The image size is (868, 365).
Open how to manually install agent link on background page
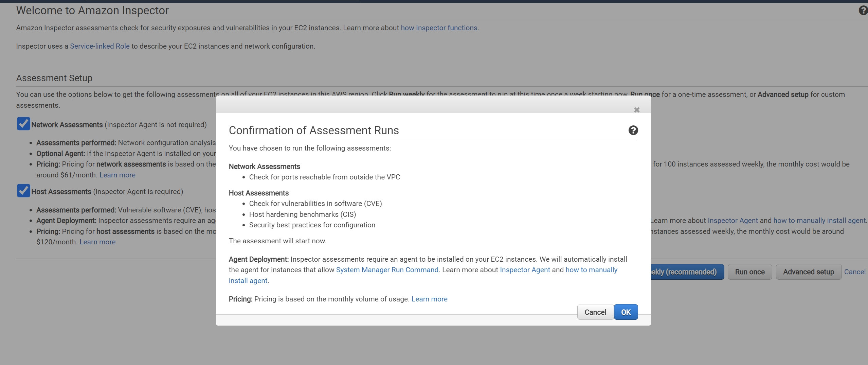tap(819, 221)
